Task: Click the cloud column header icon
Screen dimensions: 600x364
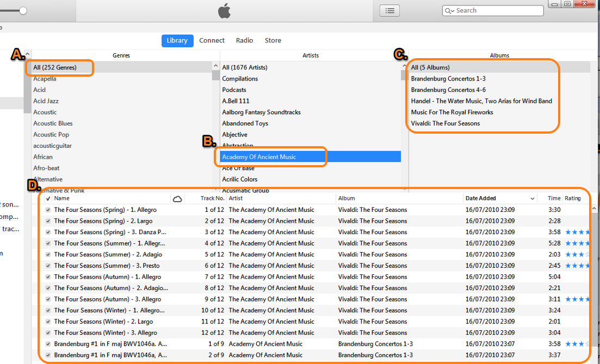Action: click(177, 198)
